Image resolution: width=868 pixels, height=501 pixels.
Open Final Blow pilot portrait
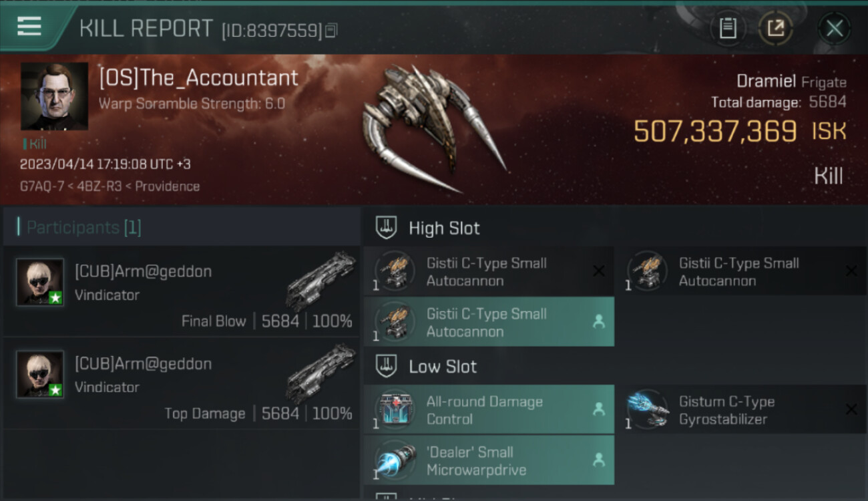point(40,282)
